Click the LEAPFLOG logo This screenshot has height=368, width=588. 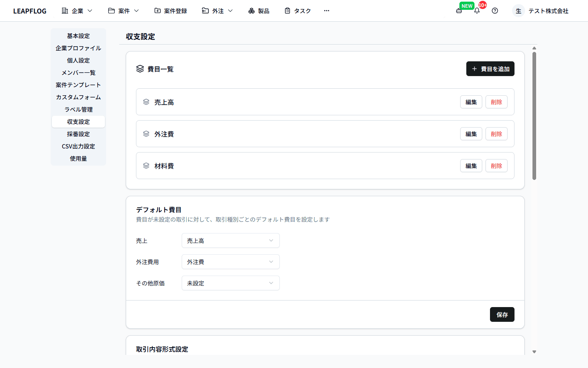pos(30,11)
